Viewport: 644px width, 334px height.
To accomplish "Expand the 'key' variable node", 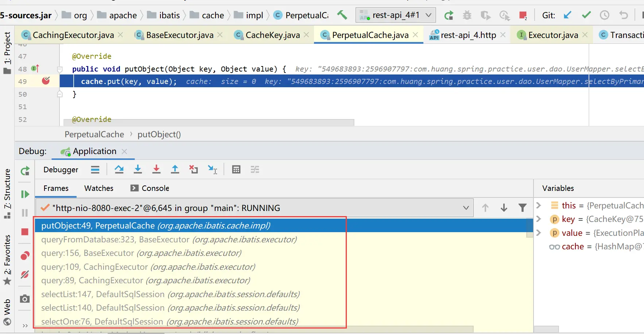I will [539, 219].
